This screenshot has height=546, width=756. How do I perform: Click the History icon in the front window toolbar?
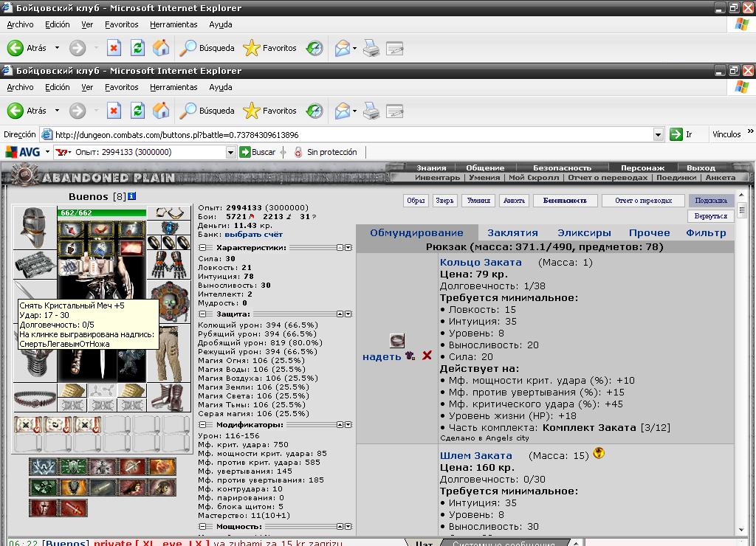click(315, 111)
